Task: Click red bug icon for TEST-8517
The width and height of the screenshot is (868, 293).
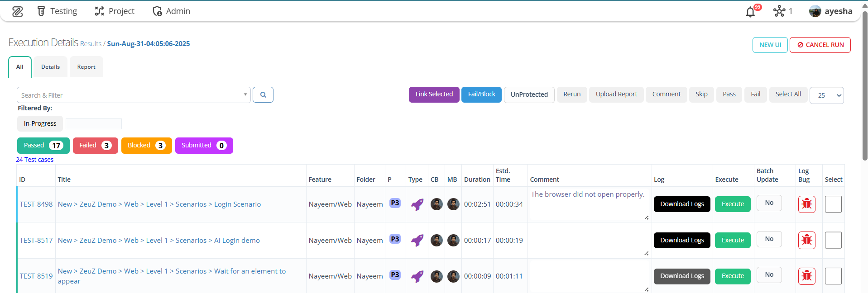Action: (806, 240)
